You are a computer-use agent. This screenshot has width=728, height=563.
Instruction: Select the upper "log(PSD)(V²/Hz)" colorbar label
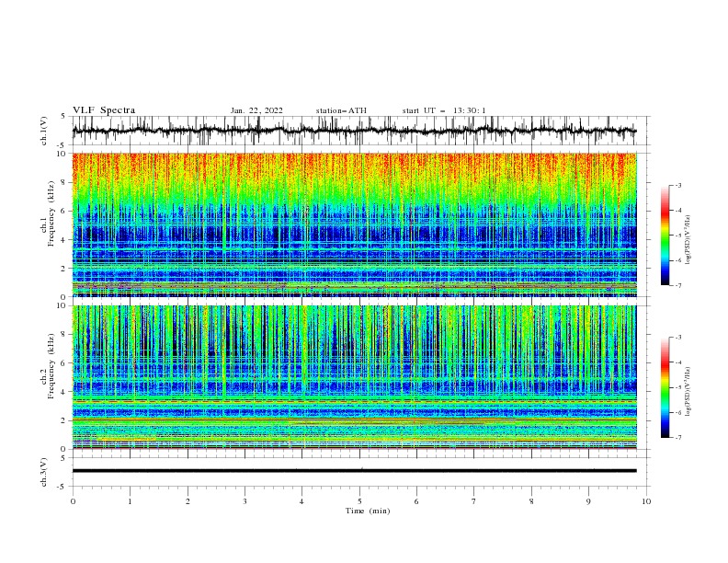(688, 239)
